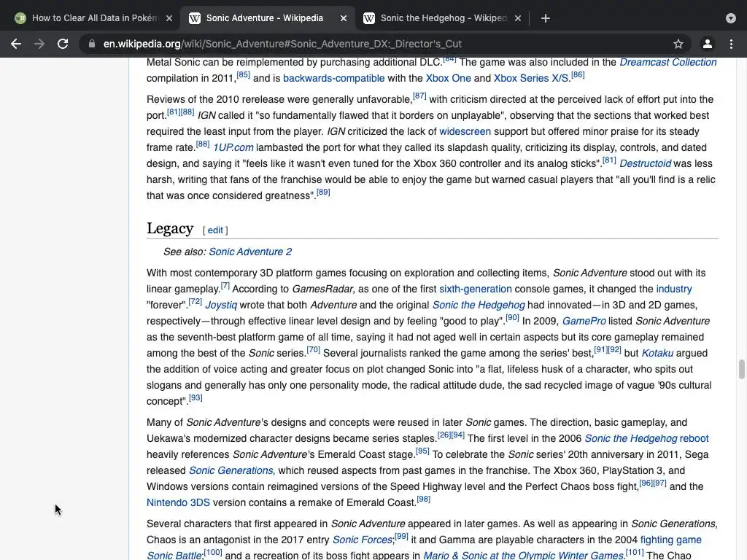Open the Xbox Series X/S link

531,78
